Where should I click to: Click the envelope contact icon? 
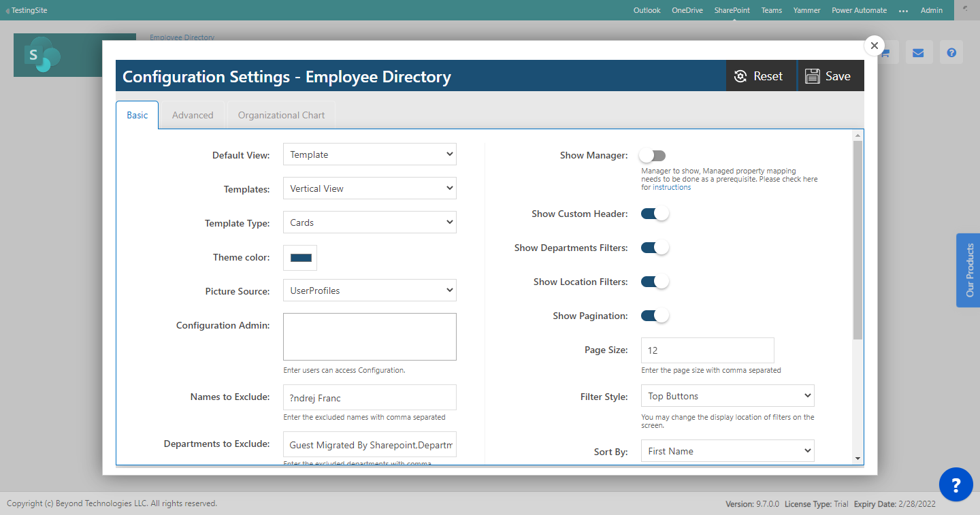point(919,52)
